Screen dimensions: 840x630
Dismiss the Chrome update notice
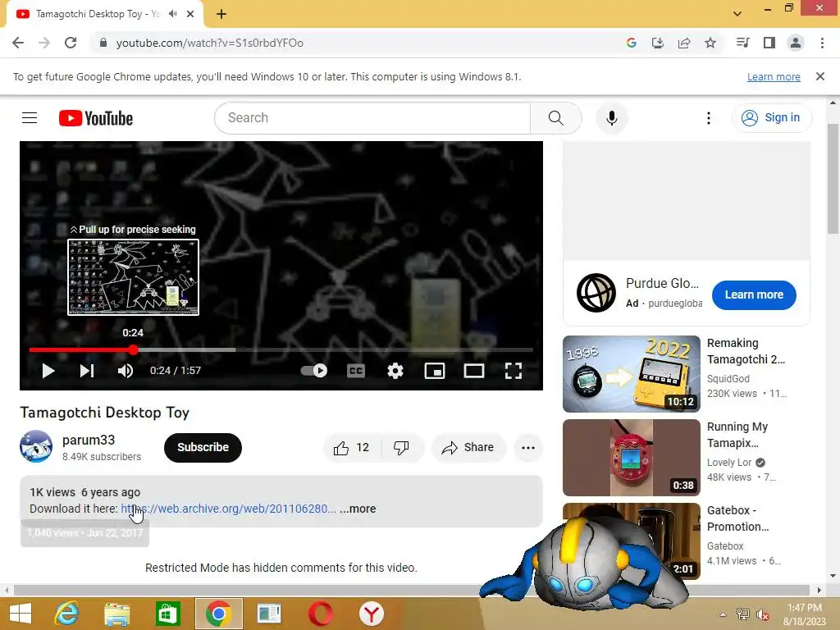[819, 76]
